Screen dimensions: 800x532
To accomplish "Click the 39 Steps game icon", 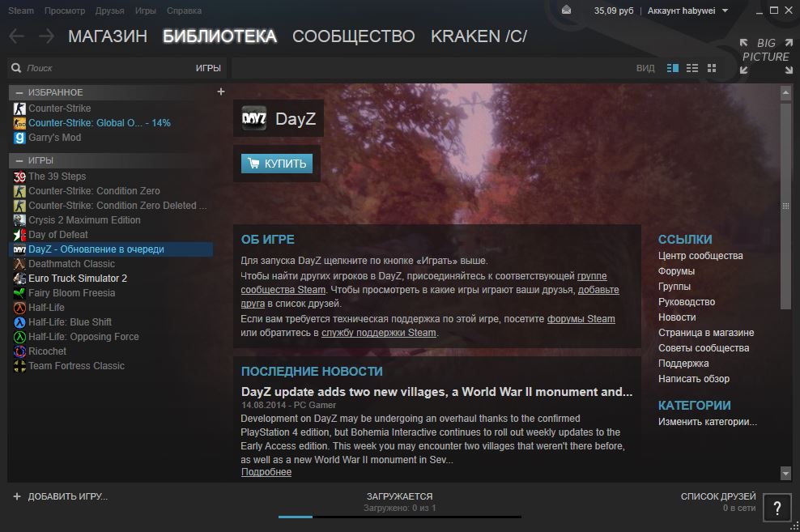I will point(19,177).
